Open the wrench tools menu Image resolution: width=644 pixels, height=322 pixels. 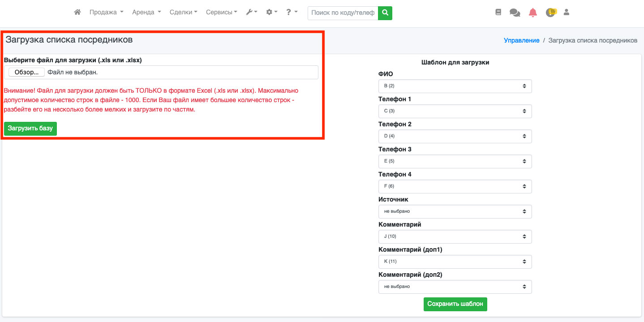251,13
